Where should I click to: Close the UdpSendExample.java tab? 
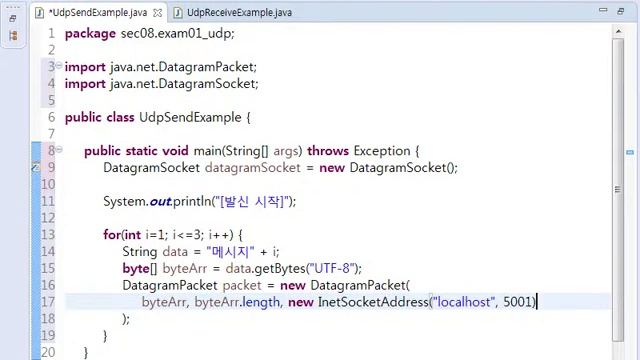[x=158, y=13]
